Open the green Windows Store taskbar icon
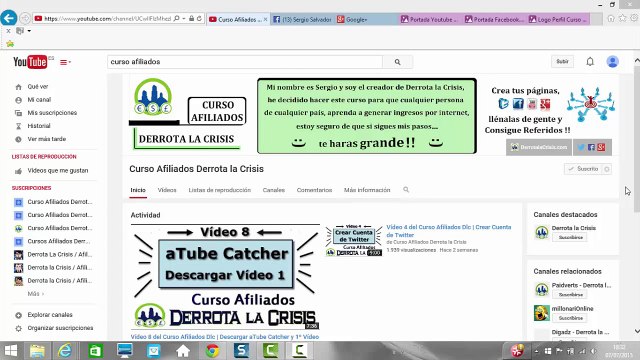The height and width of the screenshot is (360, 640). point(96,351)
